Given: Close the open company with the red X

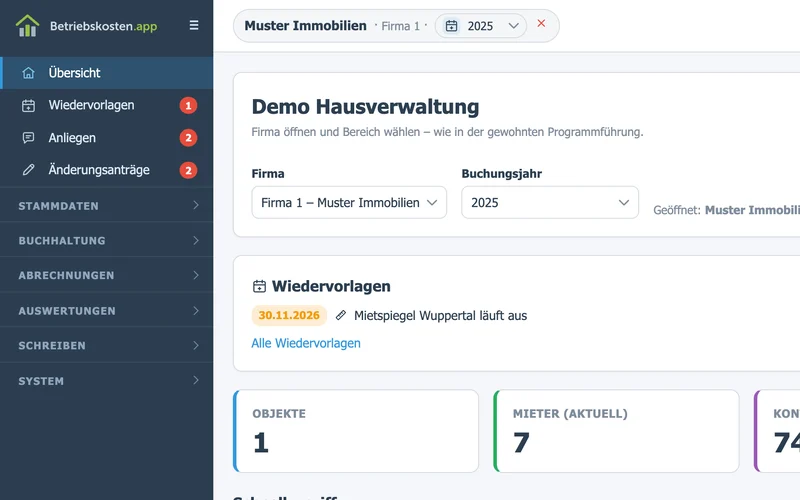Looking at the screenshot, I should 541,23.
